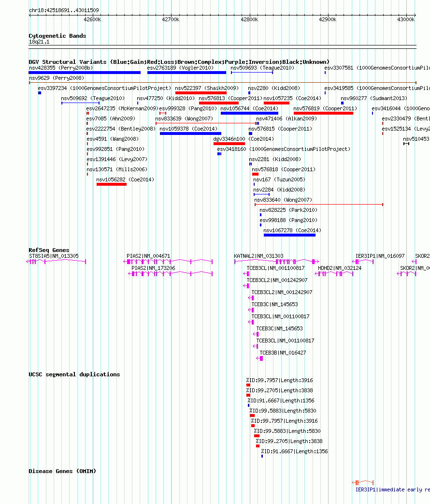The width and height of the screenshot is (430, 504).
Task: Click the nsv960277 (Sudmant2013) label
Action: (374, 98)
